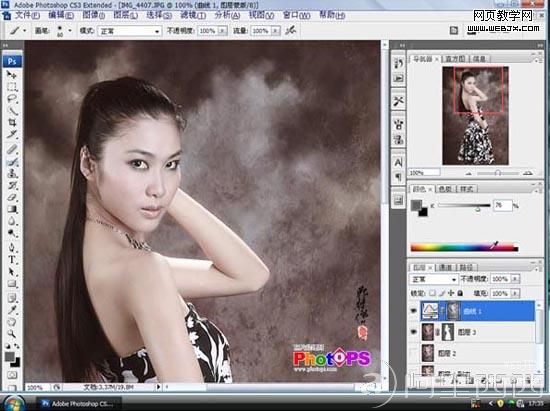Screen dimensions: 550x411
Task: Toggle lock image pixels brush icon
Action: [x=442, y=293]
